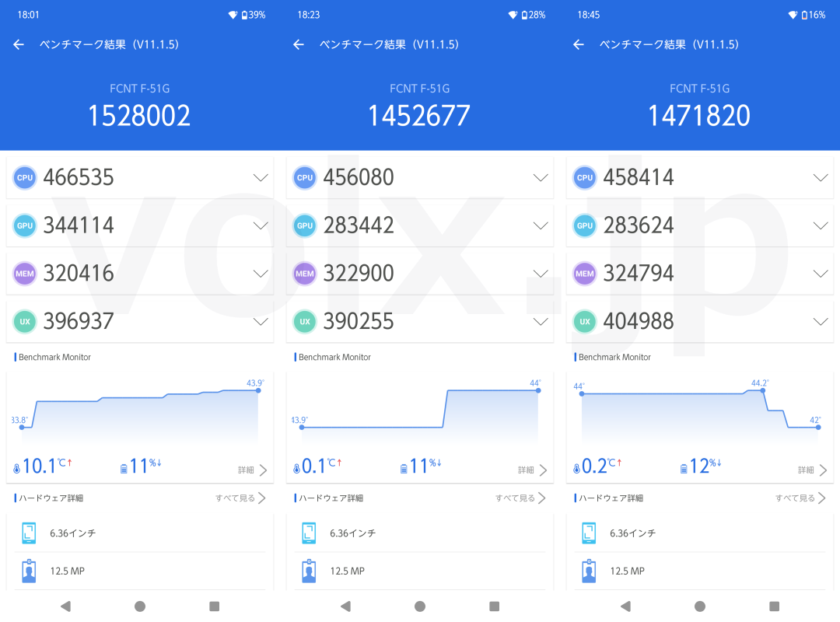This screenshot has width=840, height=622.
Task: Select the total score 1471820
Action: [x=699, y=116]
